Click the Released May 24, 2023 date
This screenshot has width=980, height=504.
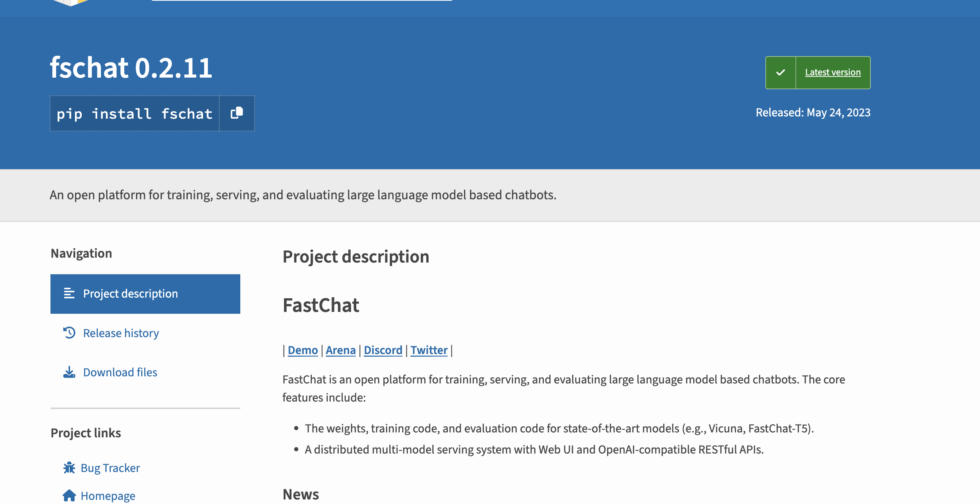[813, 113]
